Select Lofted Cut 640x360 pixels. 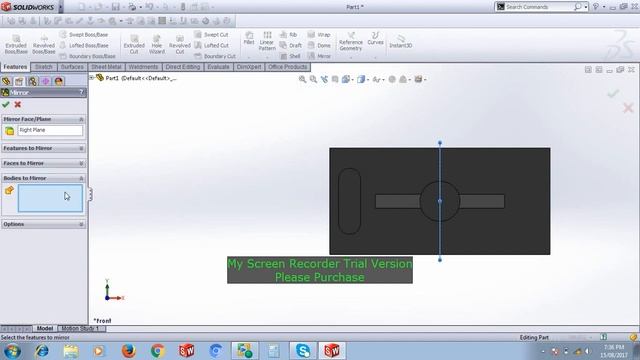211,45
